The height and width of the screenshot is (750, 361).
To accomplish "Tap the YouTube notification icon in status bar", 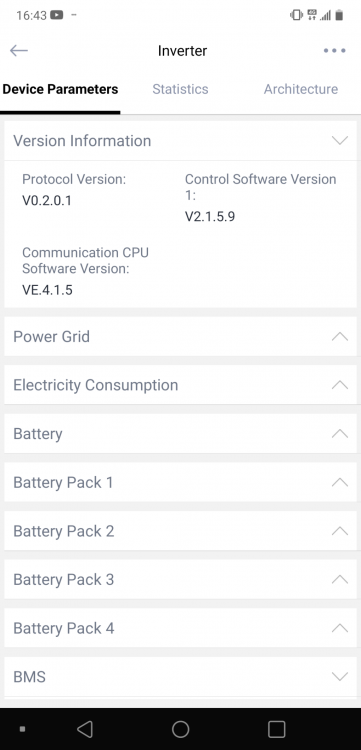I will (x=56, y=15).
